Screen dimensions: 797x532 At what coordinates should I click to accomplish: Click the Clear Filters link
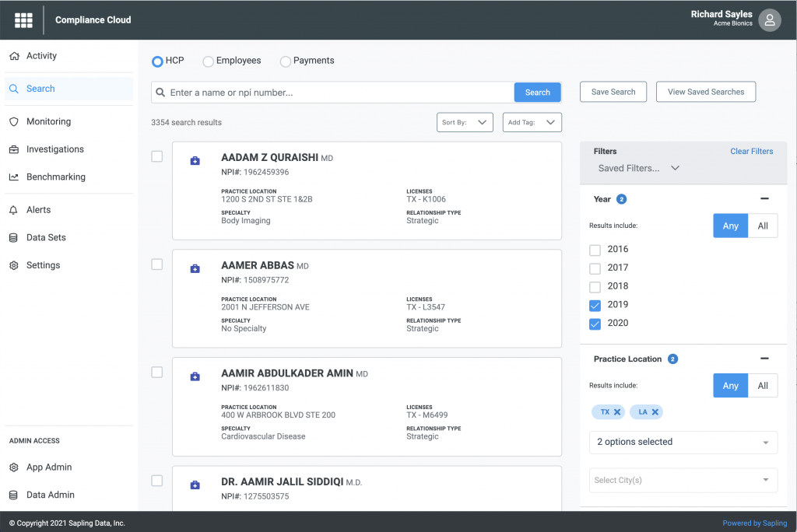click(751, 151)
